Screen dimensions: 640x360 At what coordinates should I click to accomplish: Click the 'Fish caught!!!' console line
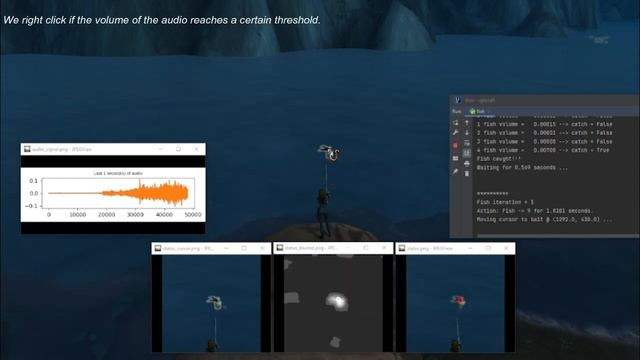click(x=498, y=159)
